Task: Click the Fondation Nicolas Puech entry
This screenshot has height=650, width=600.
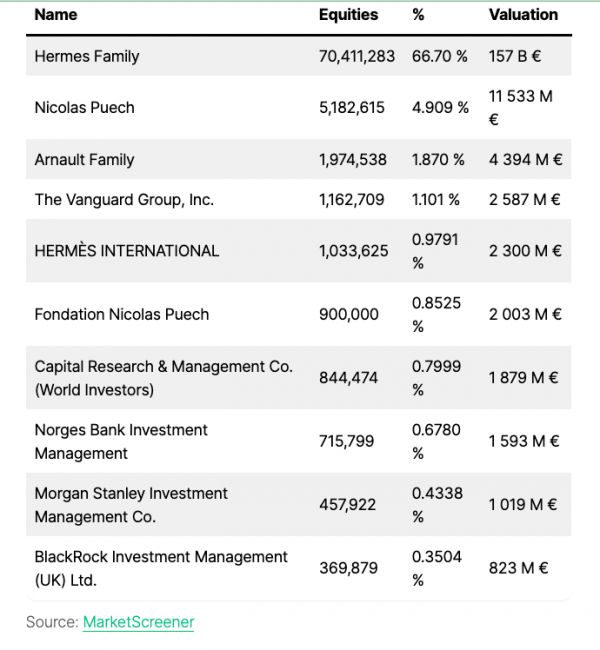Action: coord(122,314)
